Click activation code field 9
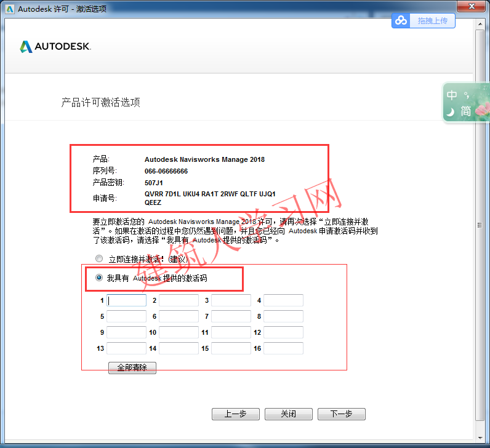 click(127, 332)
